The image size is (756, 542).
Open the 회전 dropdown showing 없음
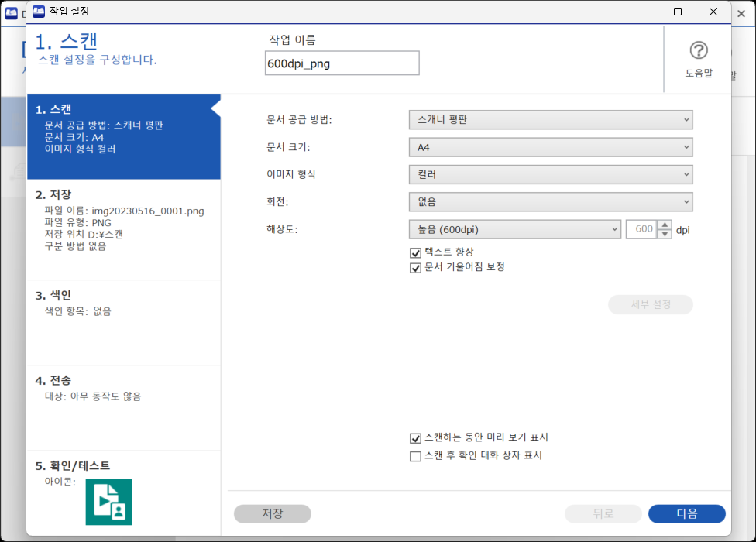click(551, 202)
